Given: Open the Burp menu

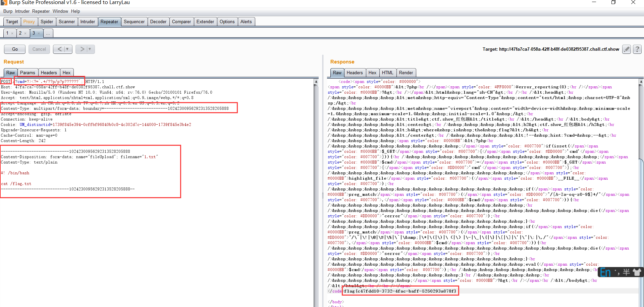Looking at the screenshot, I should 8,11.
